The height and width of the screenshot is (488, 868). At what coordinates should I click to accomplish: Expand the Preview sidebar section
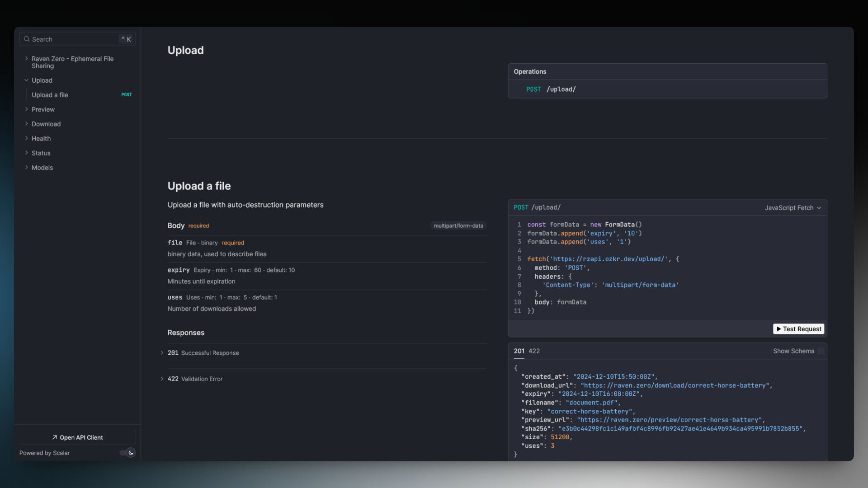(27, 109)
